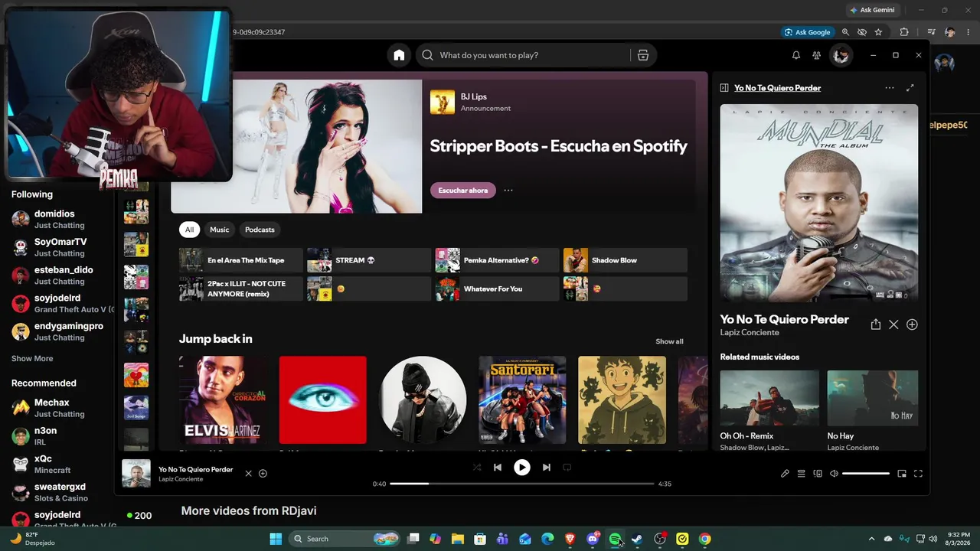Open File Explorer from the taskbar

click(458, 539)
